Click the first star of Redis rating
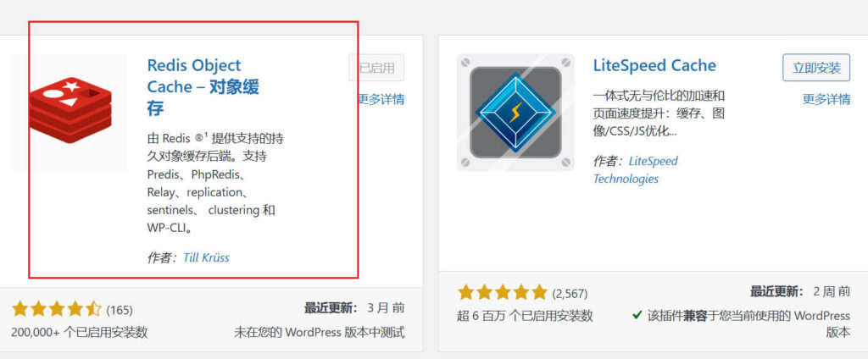 (x=20, y=309)
